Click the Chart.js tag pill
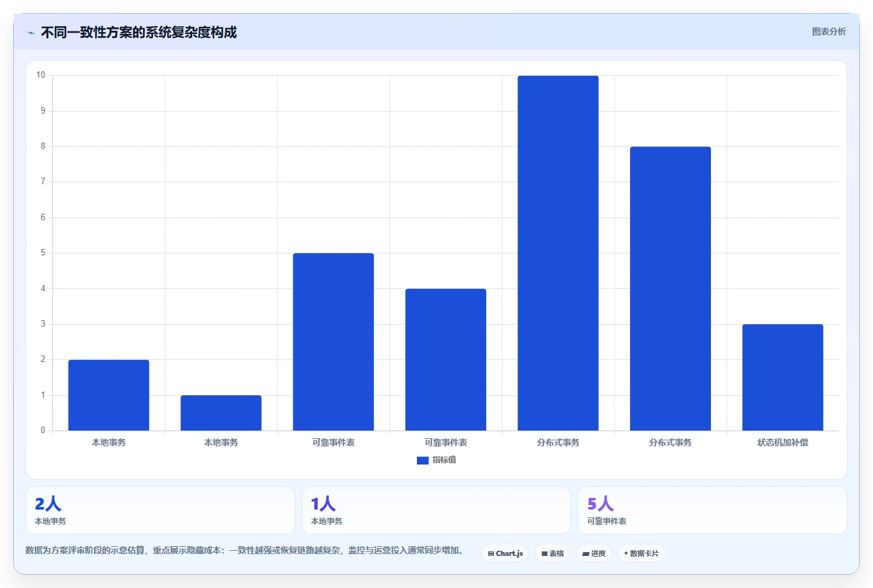 tap(505, 553)
